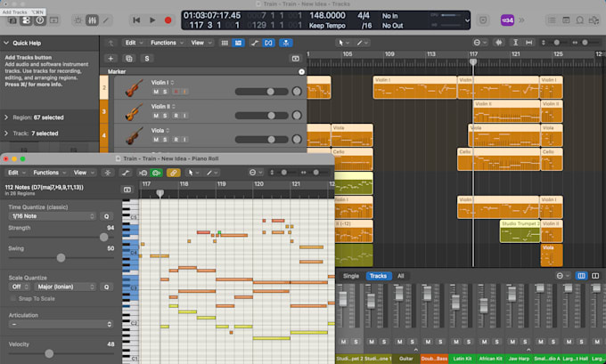Open Tracks area Edit menu
Screen dimensions: 606x364
coord(134,43)
